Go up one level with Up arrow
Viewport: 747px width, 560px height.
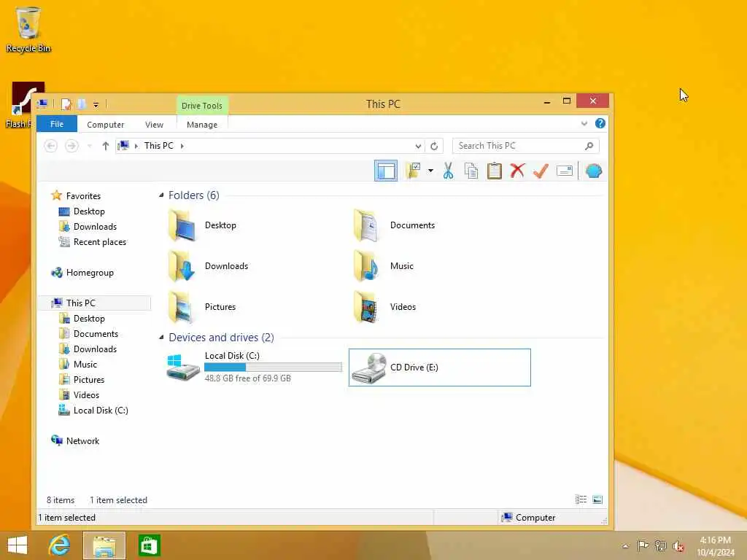click(x=105, y=146)
